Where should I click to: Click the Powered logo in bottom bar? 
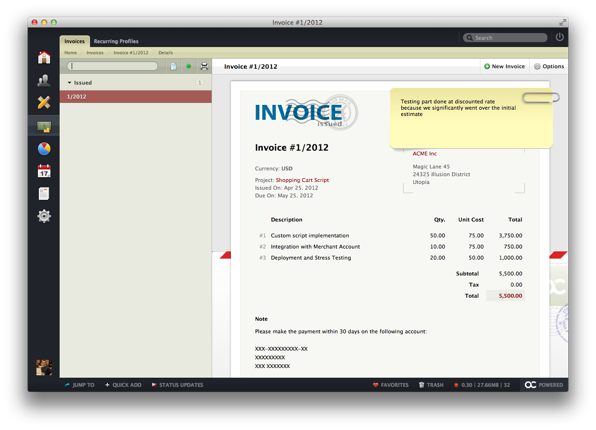544,385
